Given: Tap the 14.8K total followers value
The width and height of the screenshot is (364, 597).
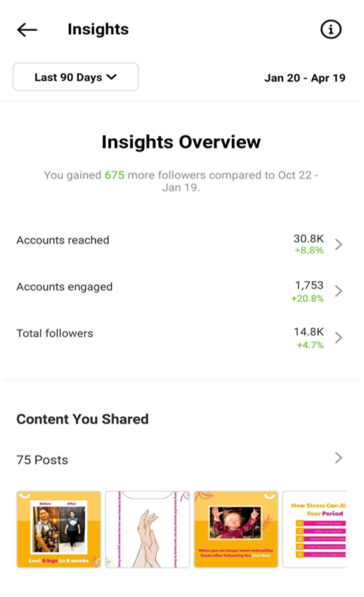Looking at the screenshot, I should [309, 332].
